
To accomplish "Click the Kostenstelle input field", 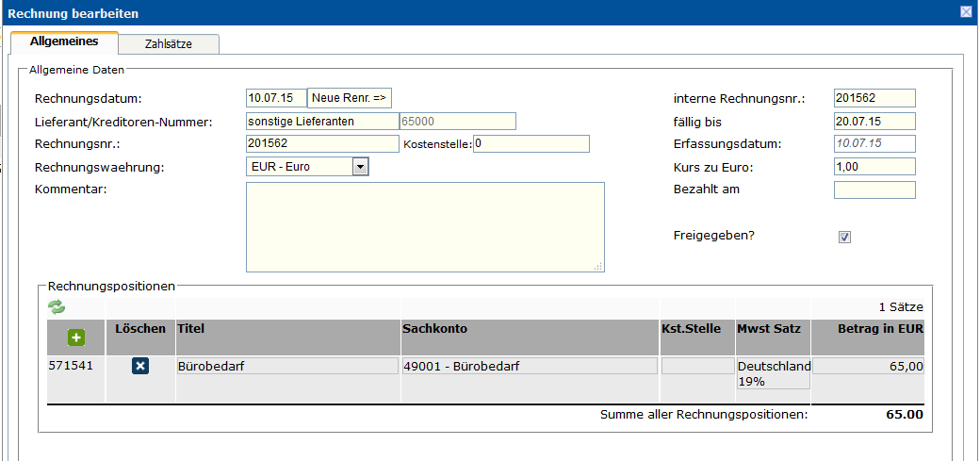I will click(x=531, y=143).
